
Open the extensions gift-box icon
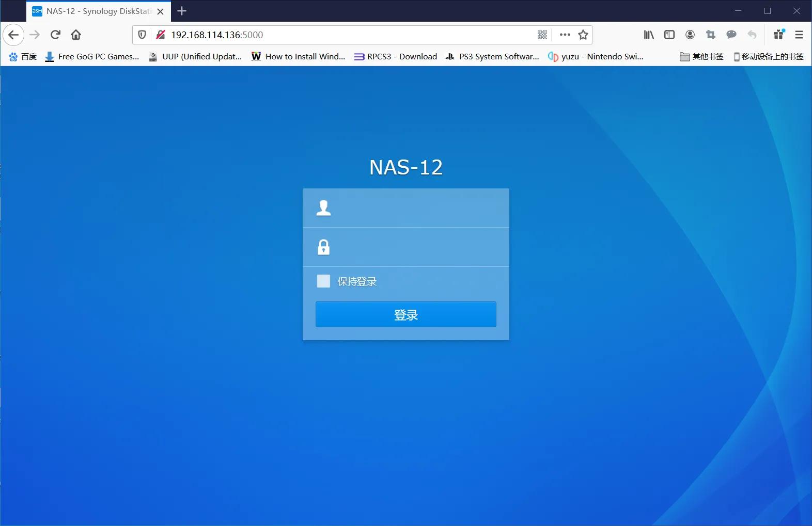779,35
